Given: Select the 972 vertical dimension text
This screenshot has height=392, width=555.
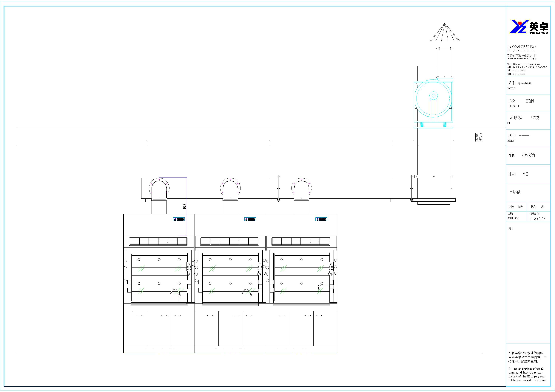Looking at the screenshot, I should [185, 206].
